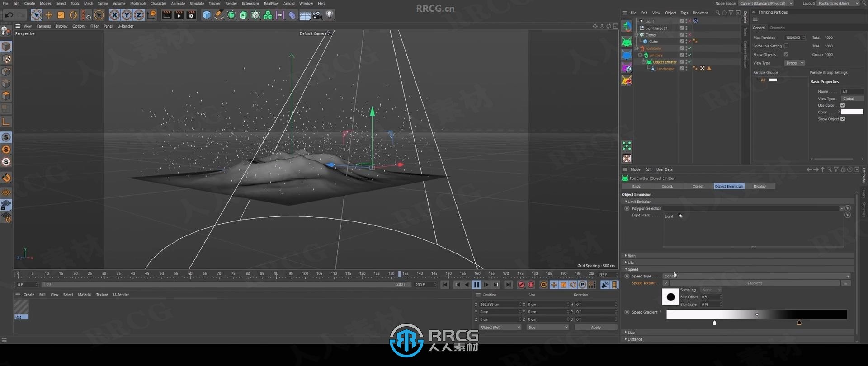Screen dimensions: 868x366
Task: Add a Cube primitive from the toolbar
Action: (x=207, y=15)
